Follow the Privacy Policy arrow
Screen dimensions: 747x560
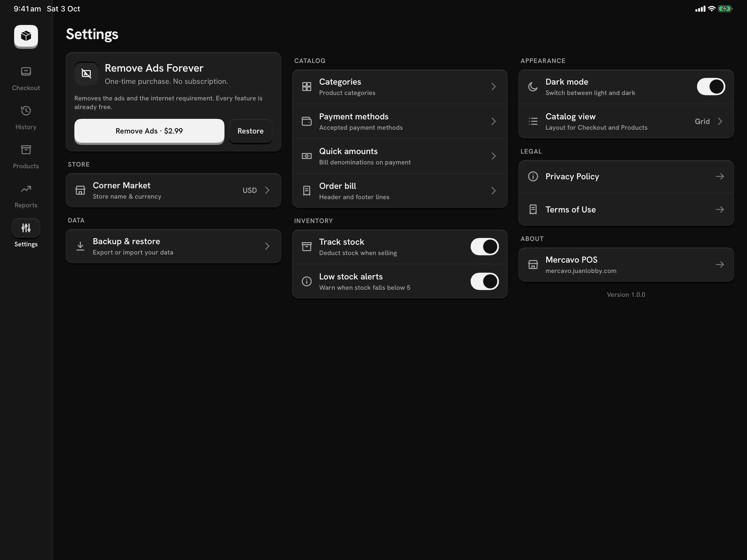[720, 177]
